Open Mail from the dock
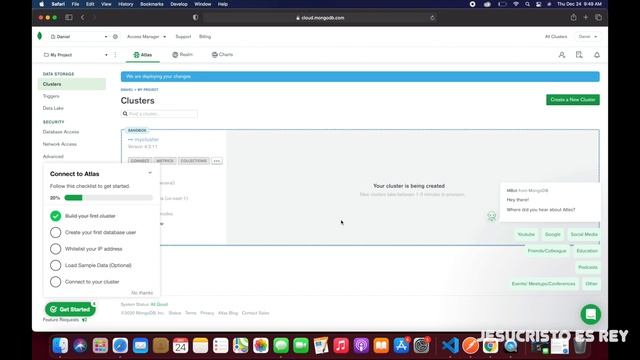Viewport: 640px width, 360px height. [x=140, y=346]
